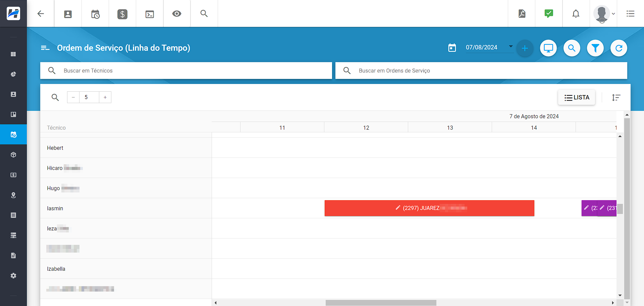The height and width of the screenshot is (306, 644).
Task: Open the PDF document icon
Action: (522, 14)
